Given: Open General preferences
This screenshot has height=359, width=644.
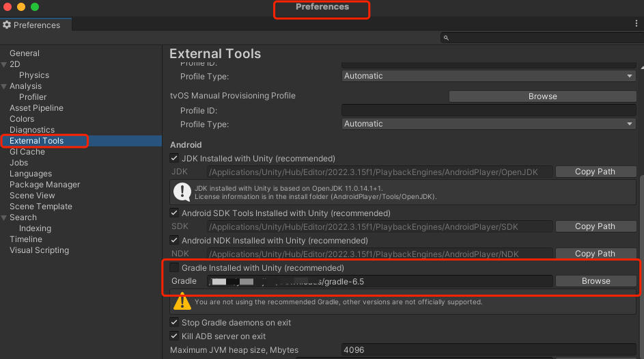Looking at the screenshot, I should click(25, 53).
